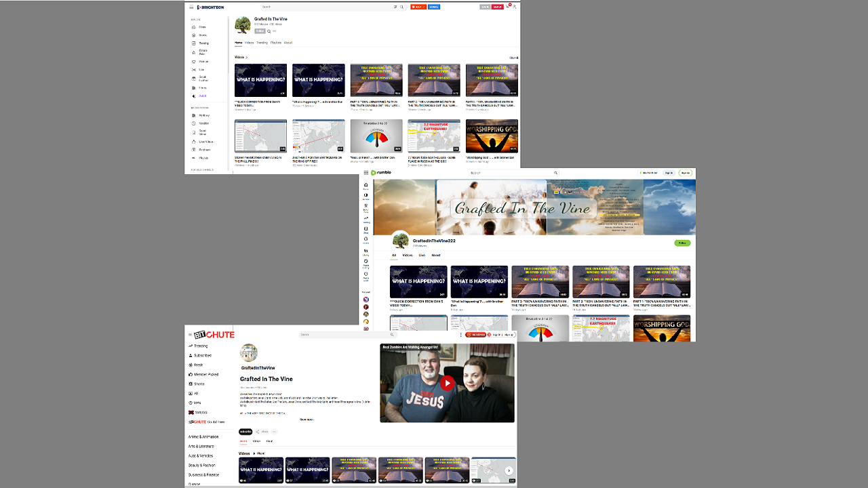Click the Rumble search field
Viewport: 868px width, 488px height.
point(512,173)
